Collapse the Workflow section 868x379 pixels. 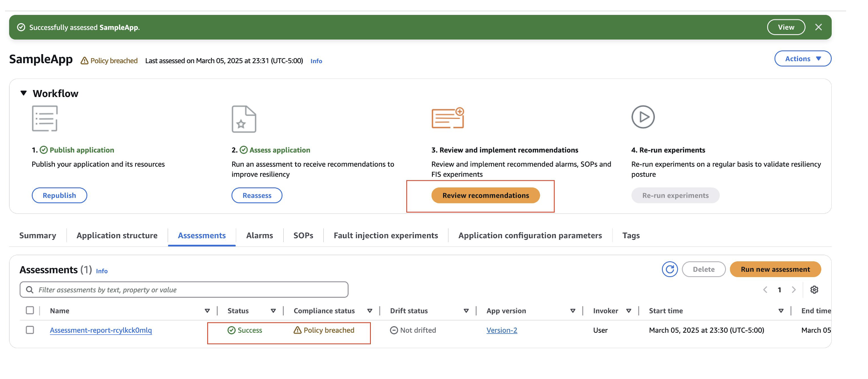24,93
